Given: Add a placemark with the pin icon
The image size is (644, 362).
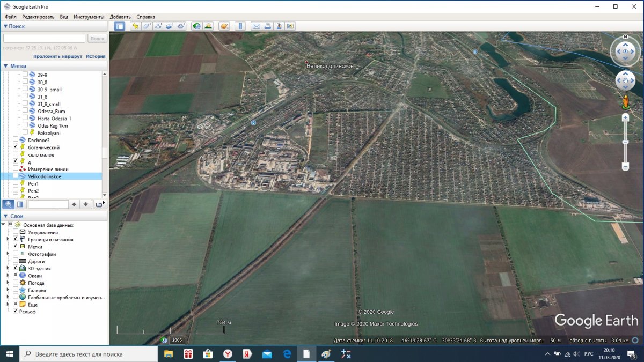Looking at the screenshot, I should [x=135, y=26].
